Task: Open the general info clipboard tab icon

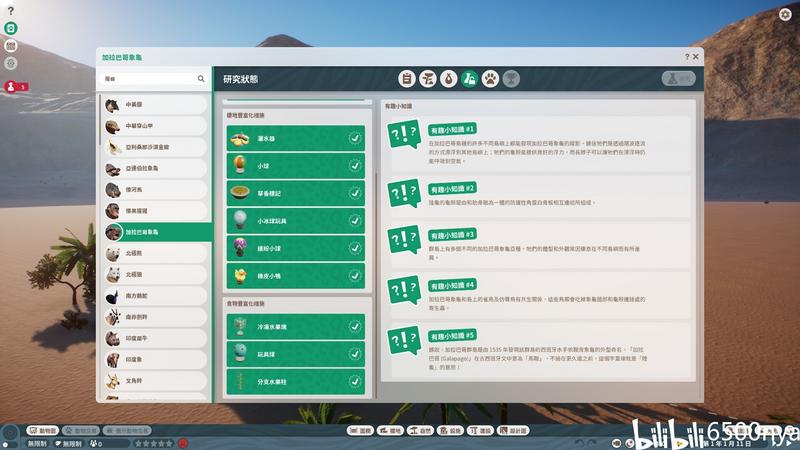Action: click(407, 79)
